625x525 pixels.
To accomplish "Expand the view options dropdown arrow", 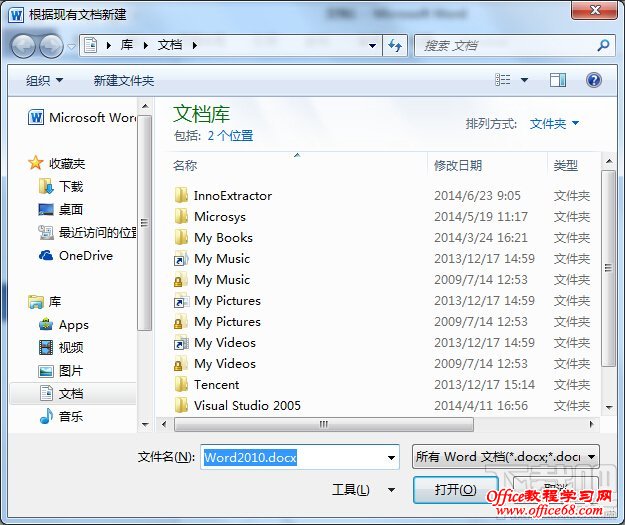I will click(x=525, y=80).
